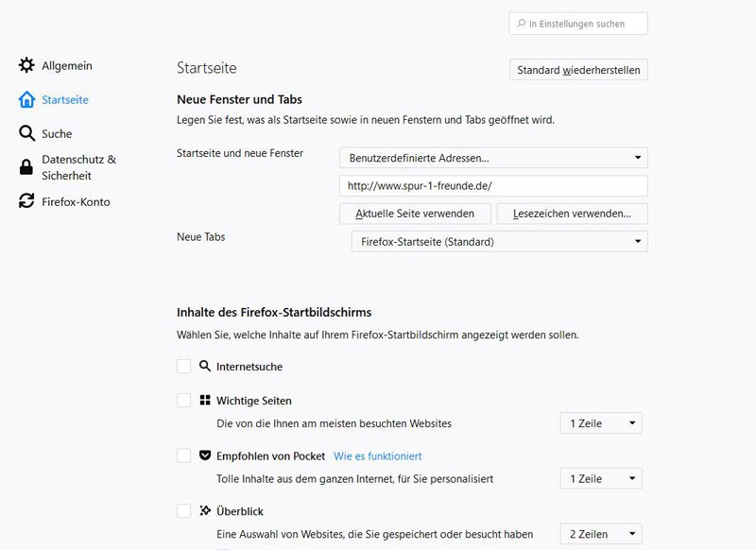Click the Startseite house icon
756x550 pixels.
tap(26, 100)
